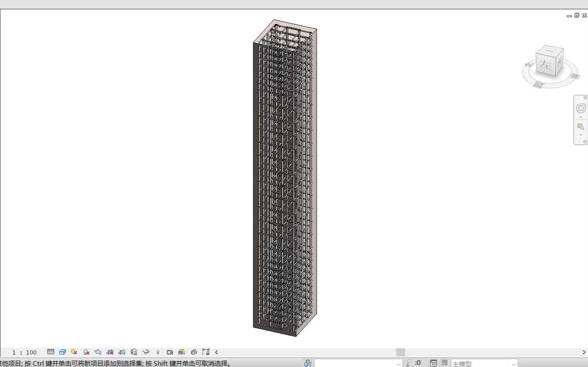Open the Full Navigation Wheel

(581, 108)
